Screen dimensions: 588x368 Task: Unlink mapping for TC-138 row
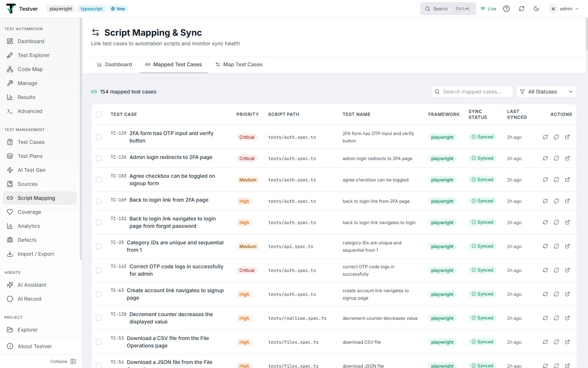pyautogui.click(x=556, y=318)
